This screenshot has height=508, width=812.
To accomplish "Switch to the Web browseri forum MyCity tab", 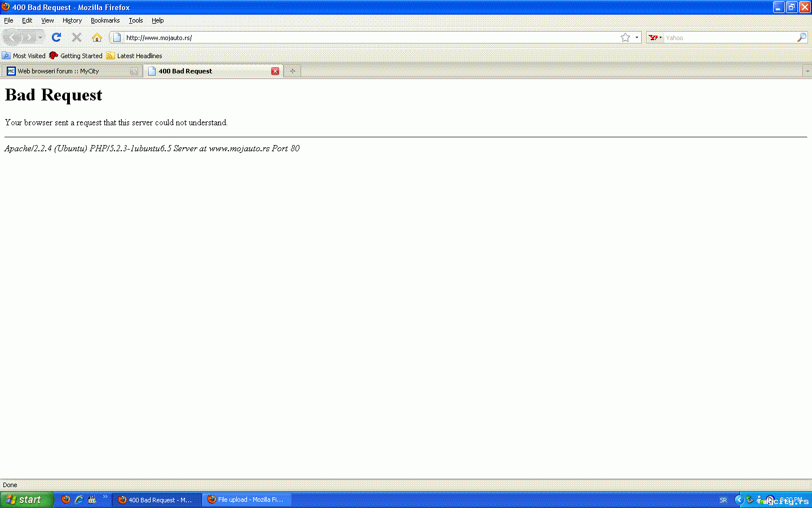I will tap(72, 71).
